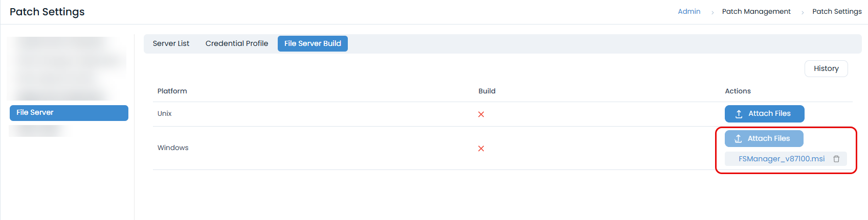Click the Platform column header
Viewport: 868px width, 220px height.
pyautogui.click(x=172, y=91)
